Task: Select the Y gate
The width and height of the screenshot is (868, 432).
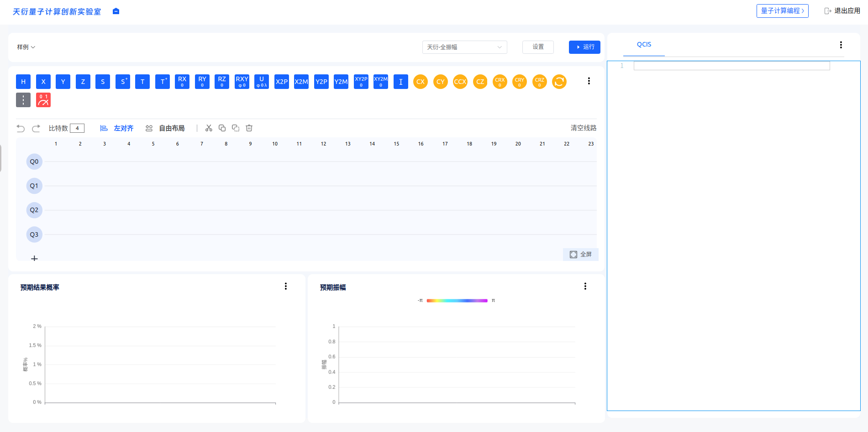Action: click(x=63, y=82)
